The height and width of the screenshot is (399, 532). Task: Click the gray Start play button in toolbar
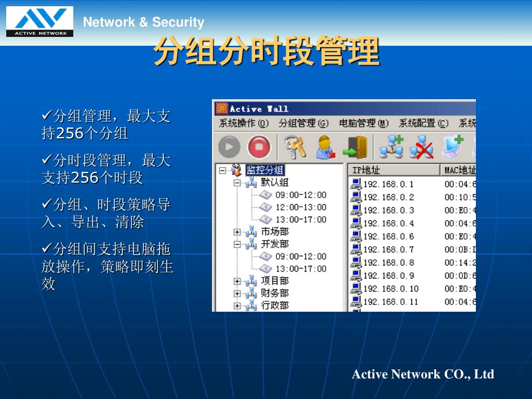[229, 147]
